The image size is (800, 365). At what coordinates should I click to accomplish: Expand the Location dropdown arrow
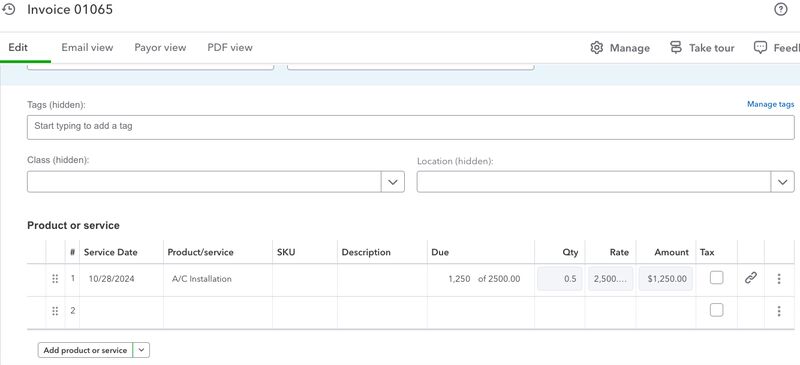tap(782, 182)
